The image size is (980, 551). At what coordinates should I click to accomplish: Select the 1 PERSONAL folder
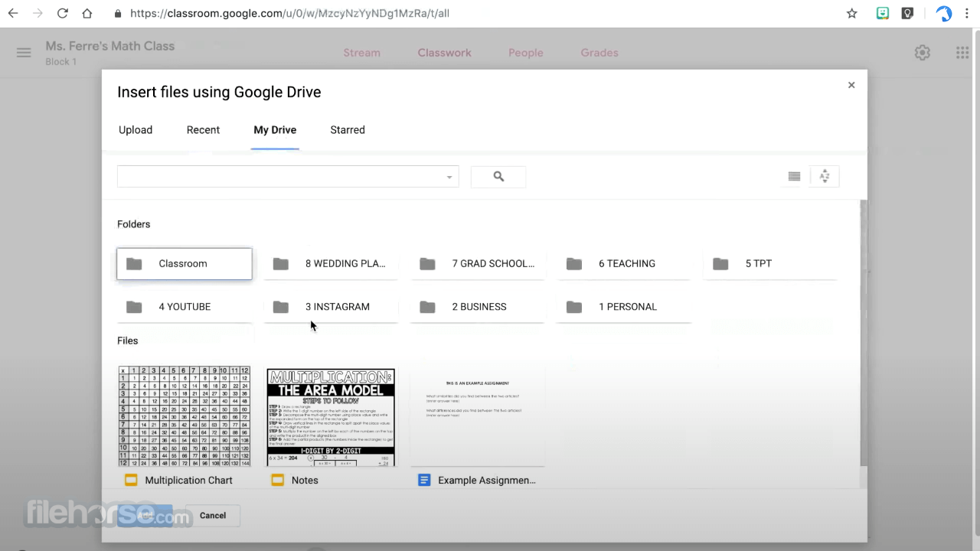624,307
